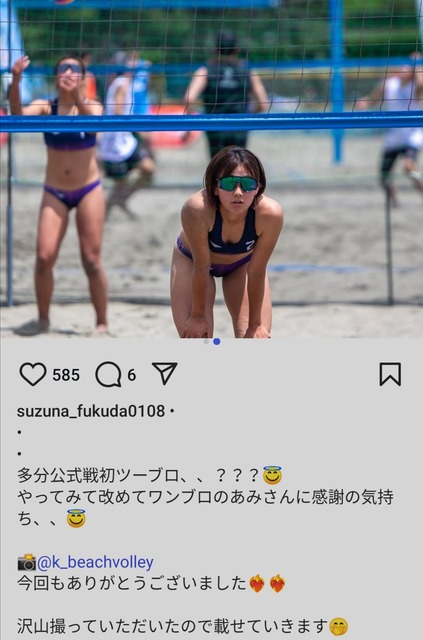Viewport: 423px width, 640px height.
Task: Tap the second burning heart emoji
Action: (x=277, y=583)
